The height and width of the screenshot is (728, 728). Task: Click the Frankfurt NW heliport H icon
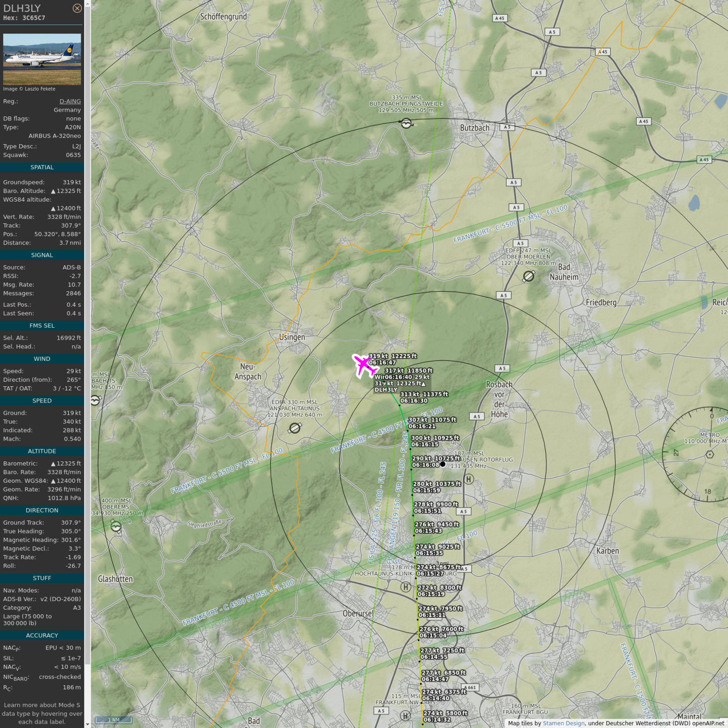[x=405, y=715]
